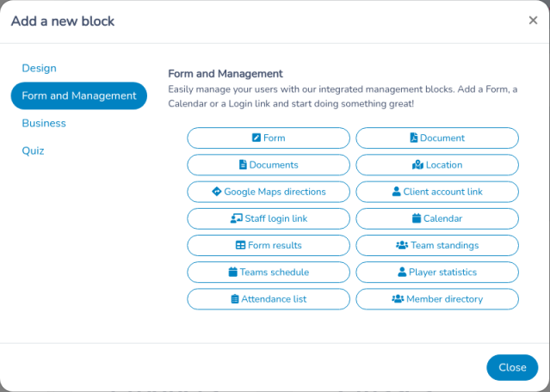Viewport: 550px width, 392px height.
Task: Insert the Documents block
Action: [269, 165]
